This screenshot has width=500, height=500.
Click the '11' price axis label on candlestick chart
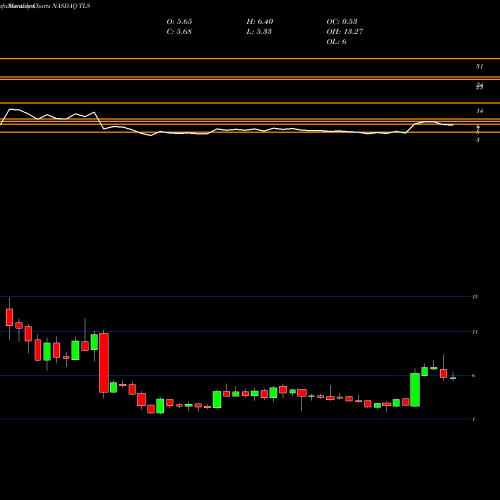[475, 332]
